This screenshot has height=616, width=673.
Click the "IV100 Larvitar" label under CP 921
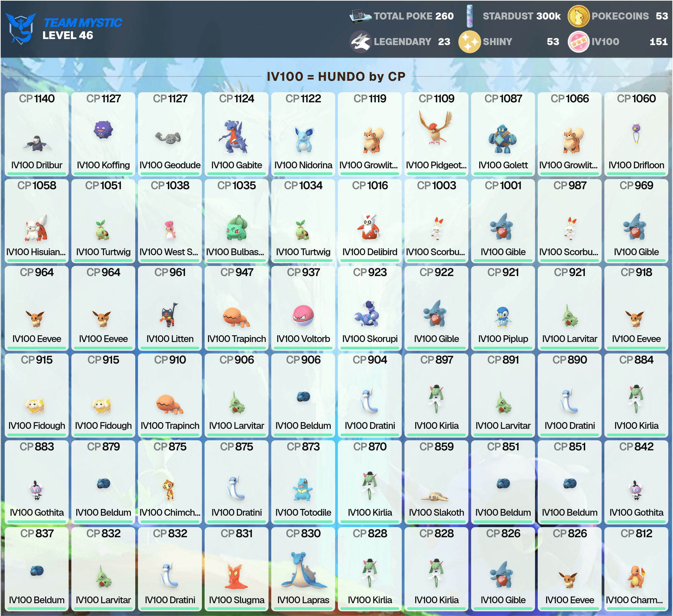[x=570, y=339]
